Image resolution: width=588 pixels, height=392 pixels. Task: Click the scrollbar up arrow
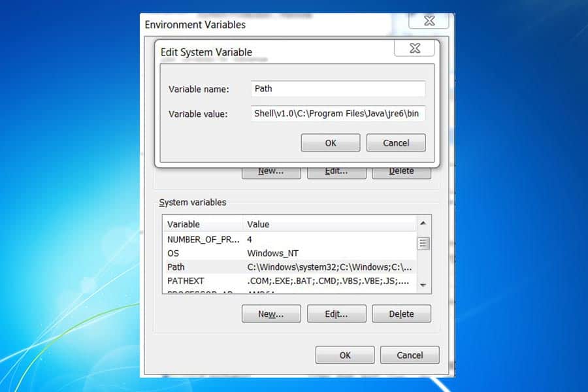tap(423, 221)
